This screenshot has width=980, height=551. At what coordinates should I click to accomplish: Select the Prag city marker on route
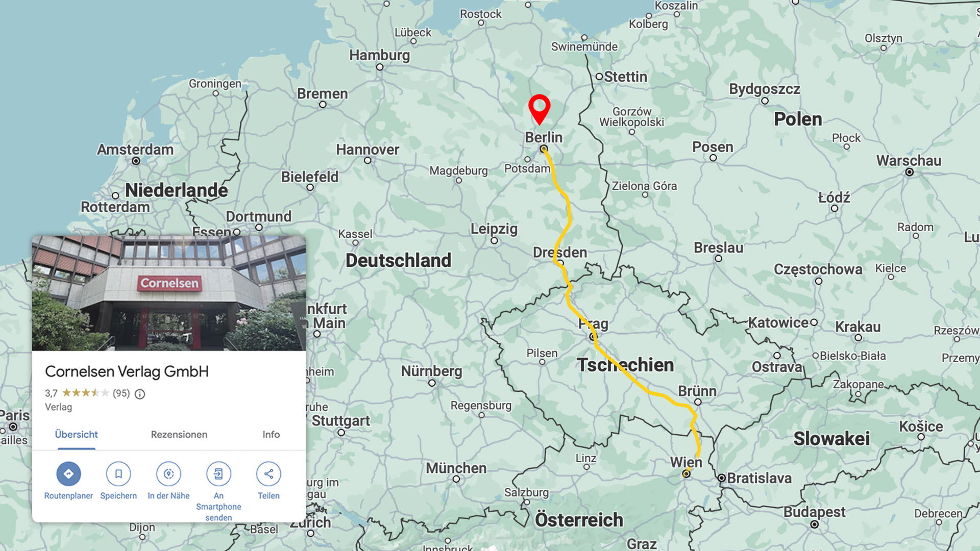pyautogui.click(x=592, y=337)
